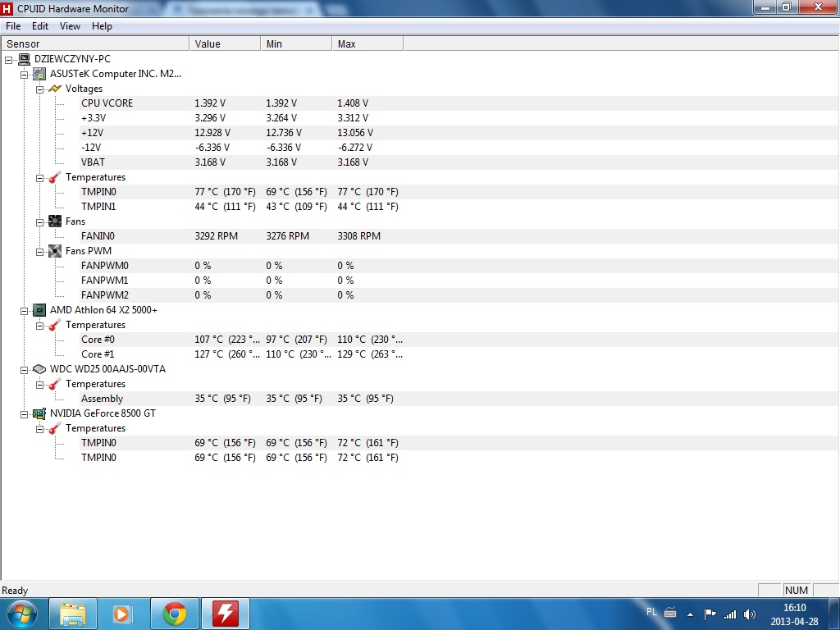The height and width of the screenshot is (630, 840).
Task: Open Windows Explorer from the taskbar
Action: tap(73, 614)
